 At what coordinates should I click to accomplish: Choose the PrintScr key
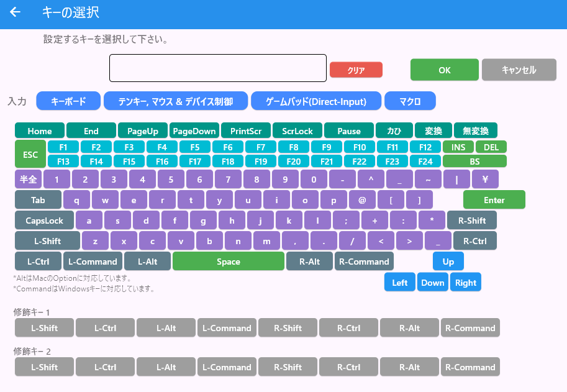coord(246,130)
